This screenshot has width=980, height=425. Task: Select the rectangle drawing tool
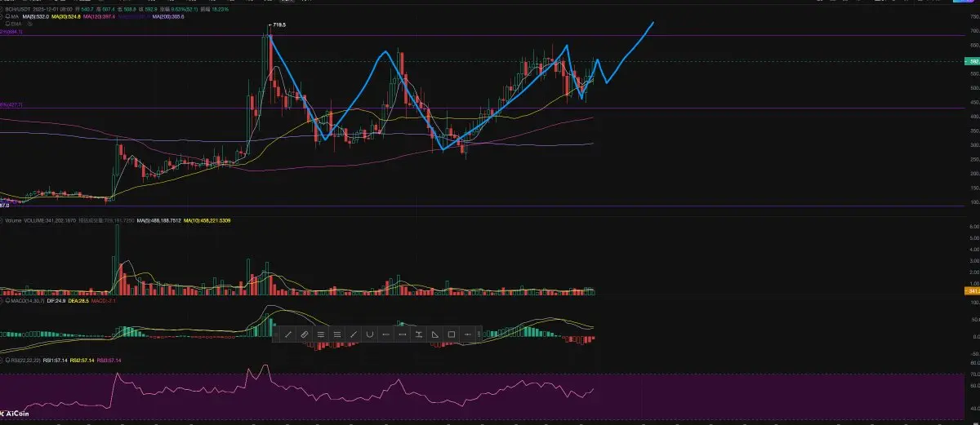(x=452, y=334)
